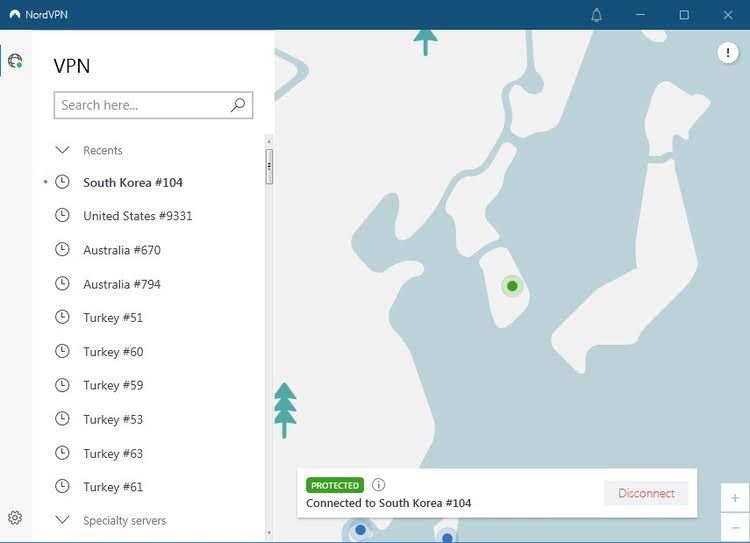The width and height of the screenshot is (750, 543).
Task: Click the server list scrollbar thumb
Action: 269,166
